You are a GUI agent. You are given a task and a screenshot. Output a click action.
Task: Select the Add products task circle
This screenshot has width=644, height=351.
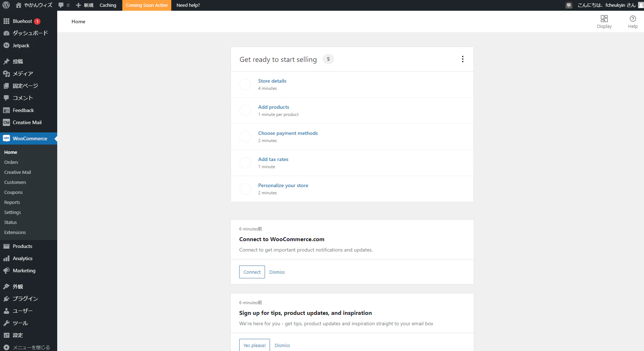click(245, 111)
